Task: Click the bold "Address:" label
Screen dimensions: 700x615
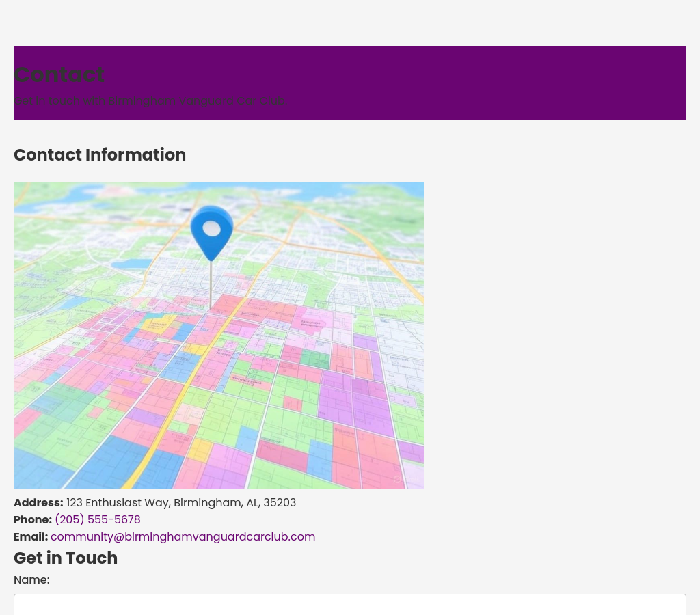Action: (x=38, y=502)
